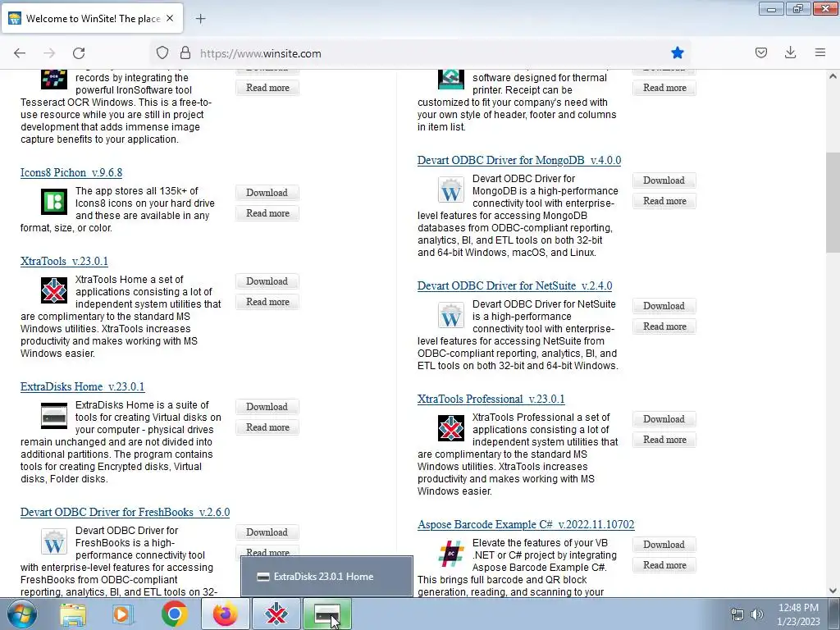Read more about Aspose Barcode Example
The image size is (840, 630).
[664, 565]
